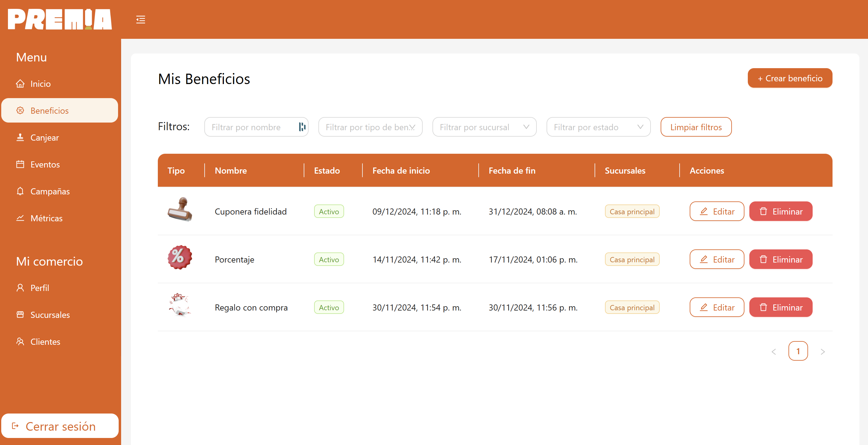Viewport: 868px width, 445px height.
Task: Edit the Porcentaje benefit
Action: click(717, 259)
